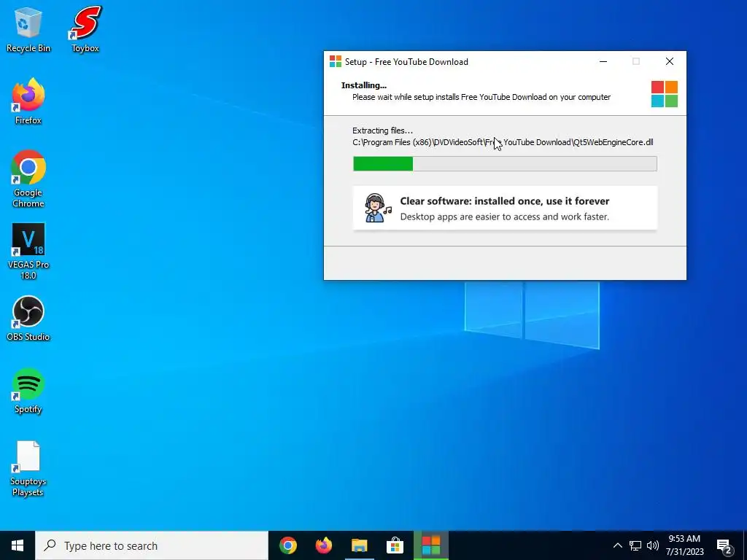Open the Windows Start menu
This screenshot has height=560, width=747.
(x=18, y=545)
